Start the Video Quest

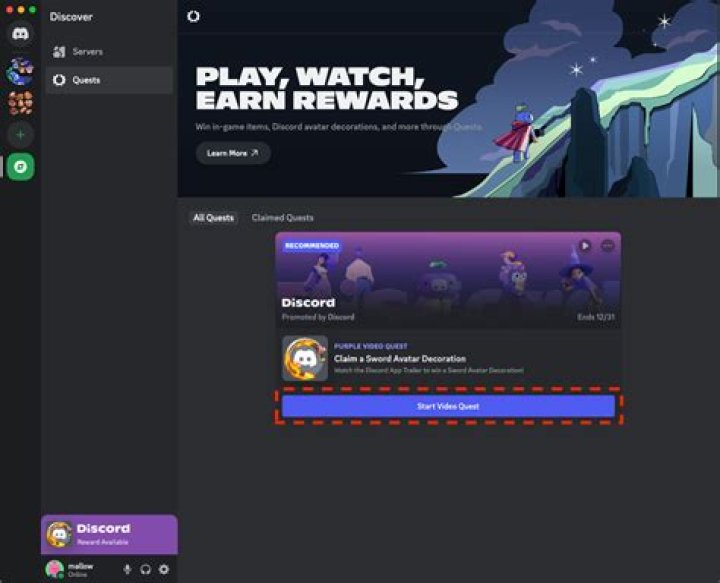point(448,406)
